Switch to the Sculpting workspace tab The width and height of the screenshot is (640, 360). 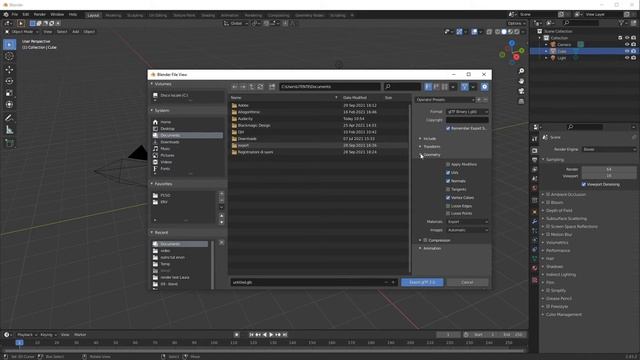pyautogui.click(x=135, y=15)
